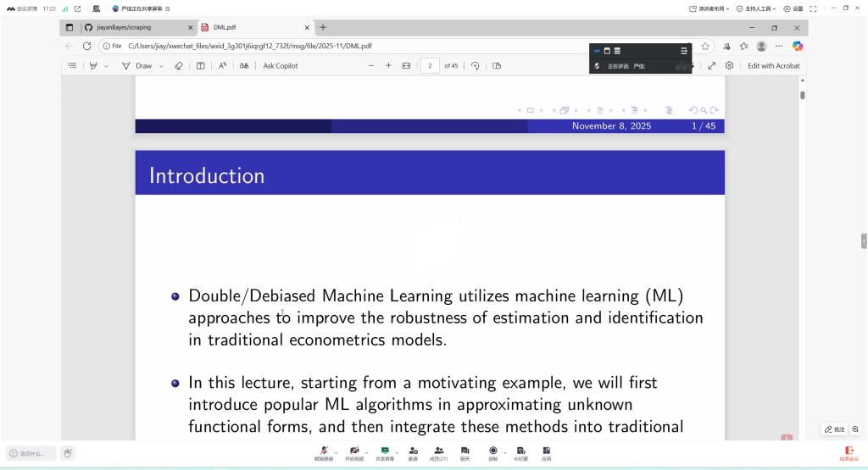Click the invite participants icon
The width and height of the screenshot is (868, 470).
click(x=413, y=451)
